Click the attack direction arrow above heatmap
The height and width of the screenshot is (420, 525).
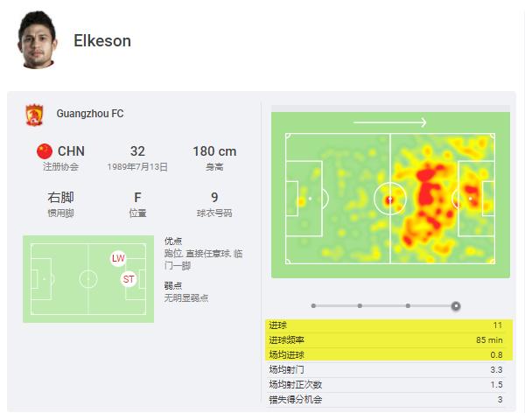[x=389, y=122]
